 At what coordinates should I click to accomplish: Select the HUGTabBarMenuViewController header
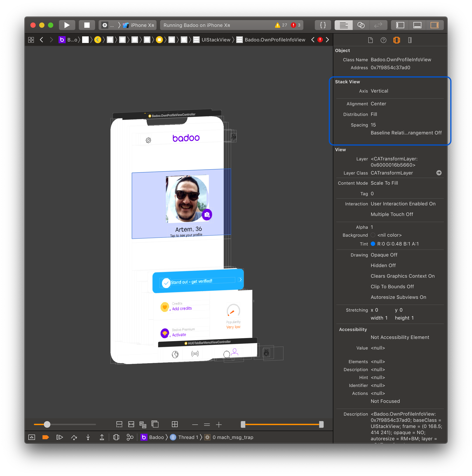(207, 342)
